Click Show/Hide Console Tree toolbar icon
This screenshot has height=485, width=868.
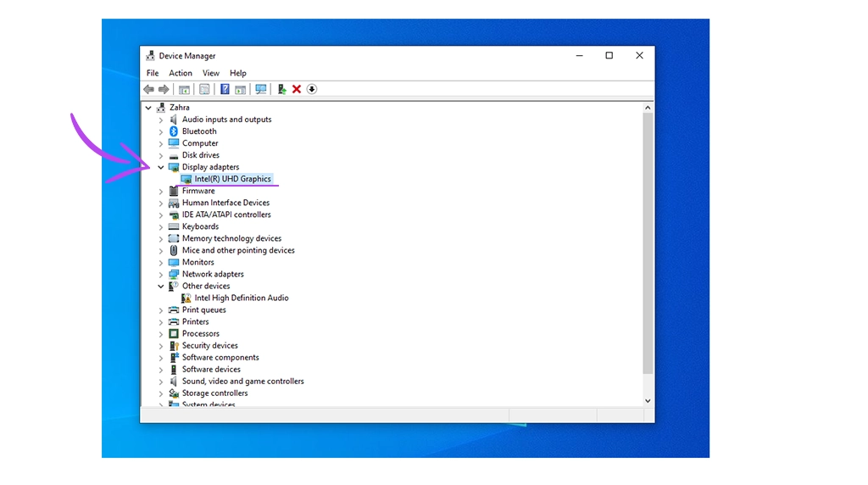tap(184, 89)
